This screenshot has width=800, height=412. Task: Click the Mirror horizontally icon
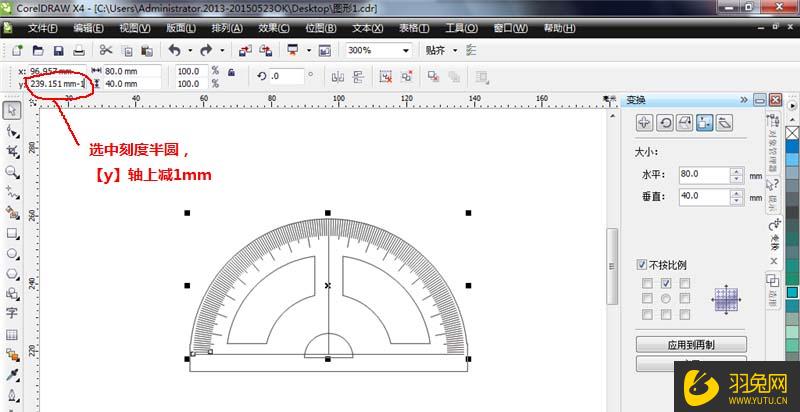click(338, 76)
